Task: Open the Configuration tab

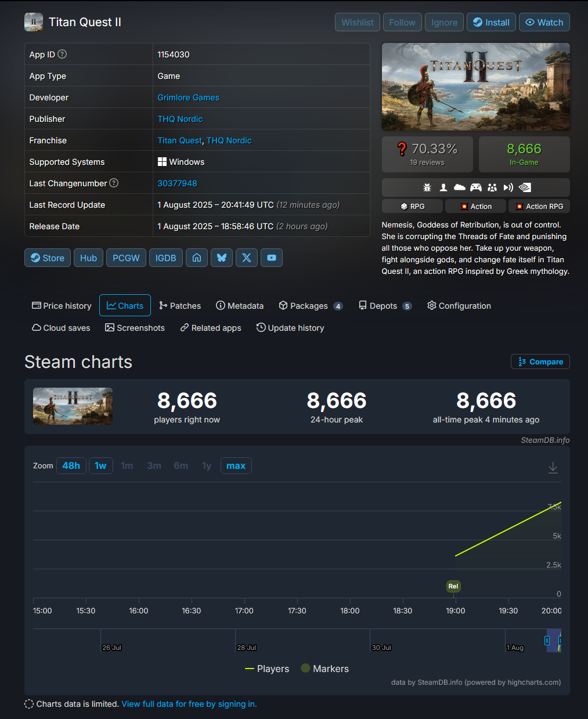Action: point(459,306)
